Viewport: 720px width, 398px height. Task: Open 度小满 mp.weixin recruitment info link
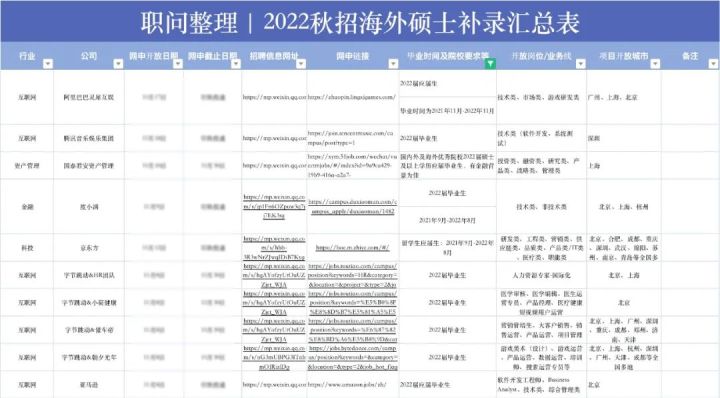[274, 207]
